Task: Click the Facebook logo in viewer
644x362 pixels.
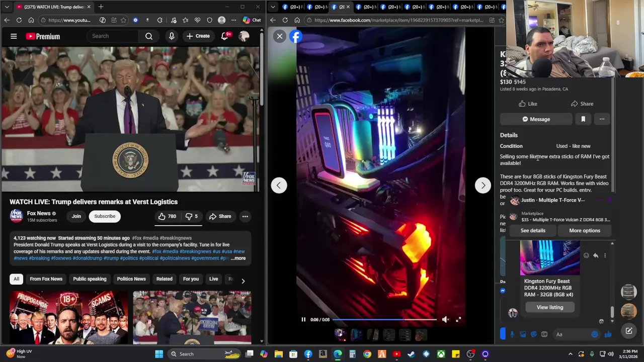Action: 296,36
